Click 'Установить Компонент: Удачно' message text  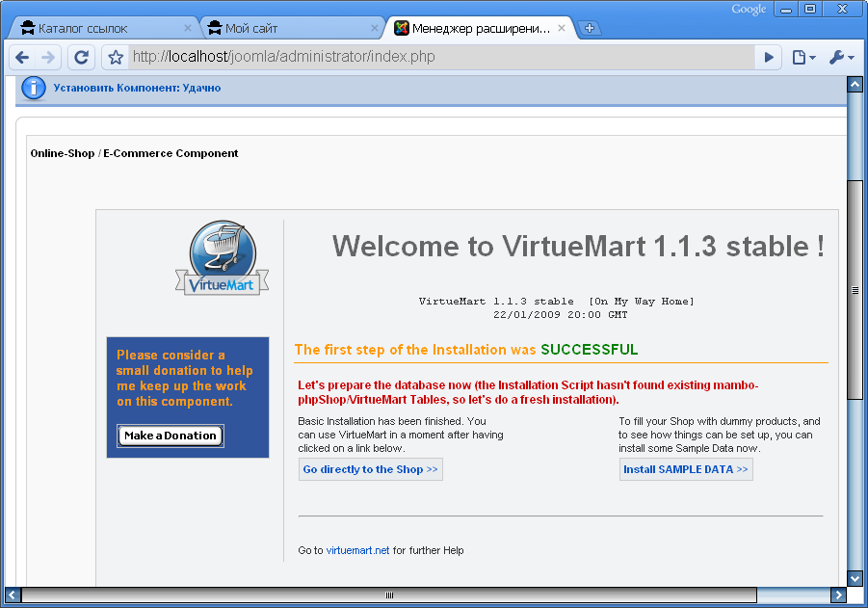tap(137, 88)
